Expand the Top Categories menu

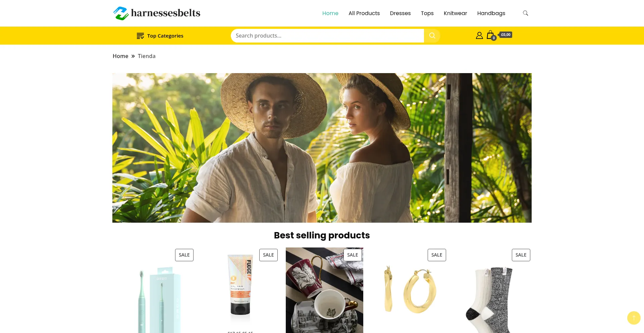(x=160, y=36)
